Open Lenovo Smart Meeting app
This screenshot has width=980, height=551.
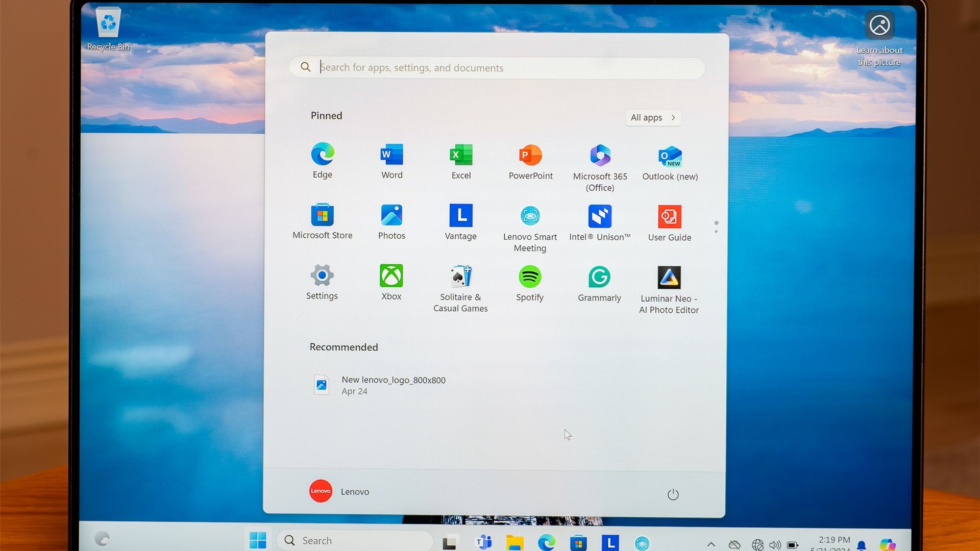point(530,215)
